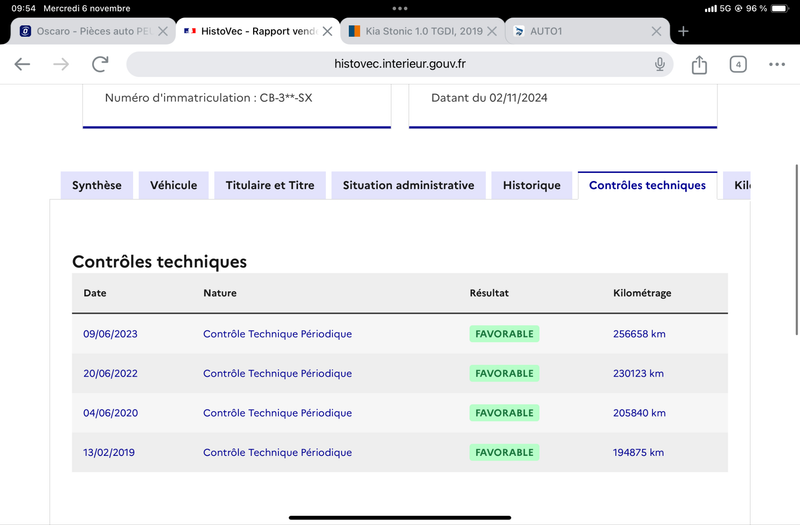Open the browser more options menu

[x=777, y=64]
